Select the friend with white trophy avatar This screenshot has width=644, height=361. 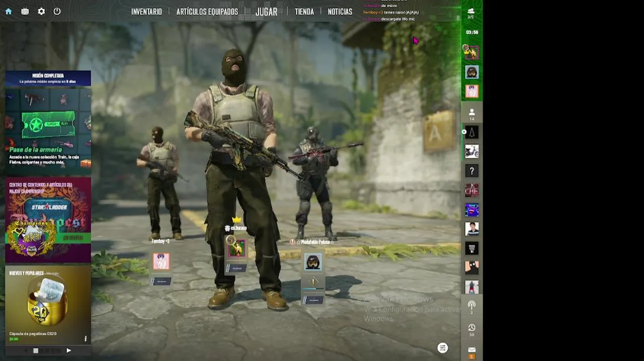[x=471, y=248]
